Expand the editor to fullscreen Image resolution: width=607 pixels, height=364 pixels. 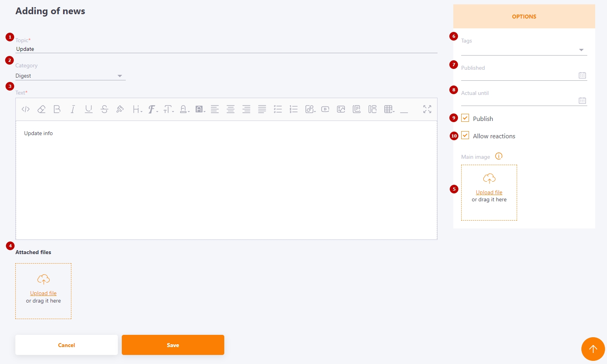427,109
